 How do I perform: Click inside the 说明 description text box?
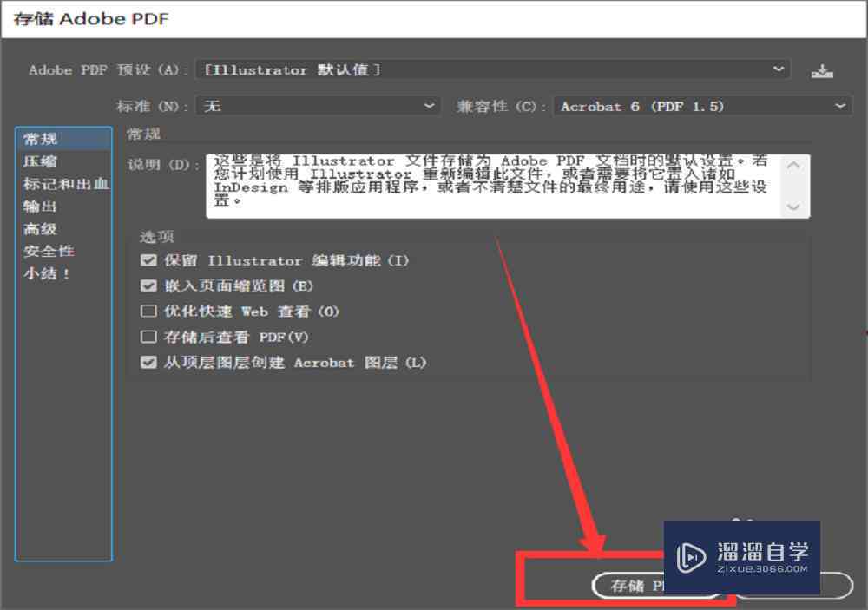pyautogui.click(x=493, y=186)
